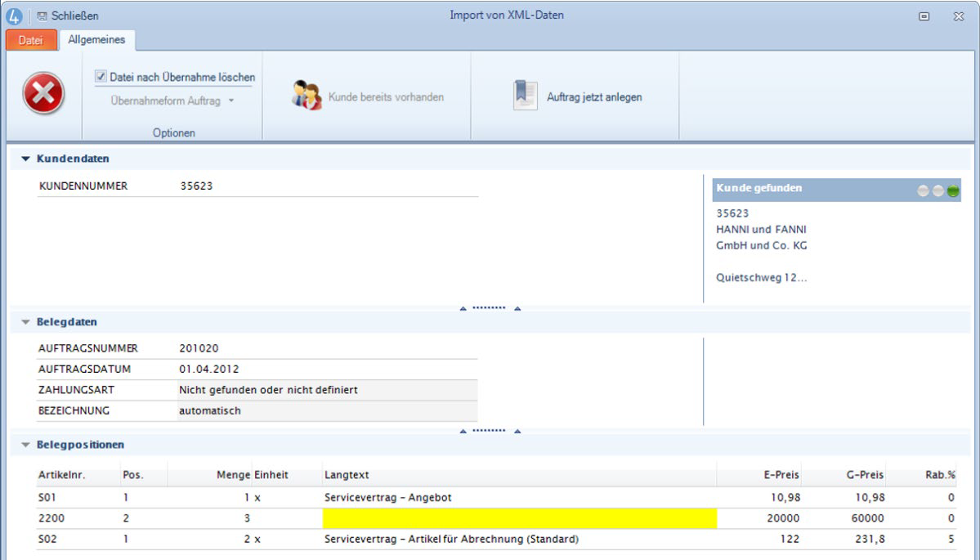Image resolution: width=980 pixels, height=560 pixels.
Task: Click the ZAHLUNGSART value field
Action: tap(327, 390)
